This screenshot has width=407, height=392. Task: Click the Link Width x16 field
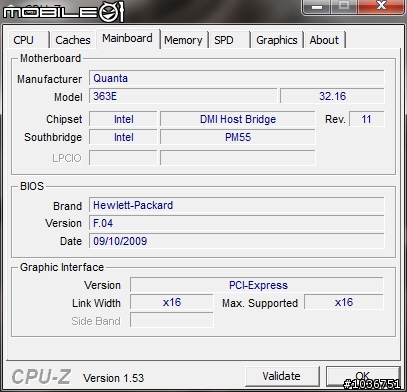coord(172,303)
